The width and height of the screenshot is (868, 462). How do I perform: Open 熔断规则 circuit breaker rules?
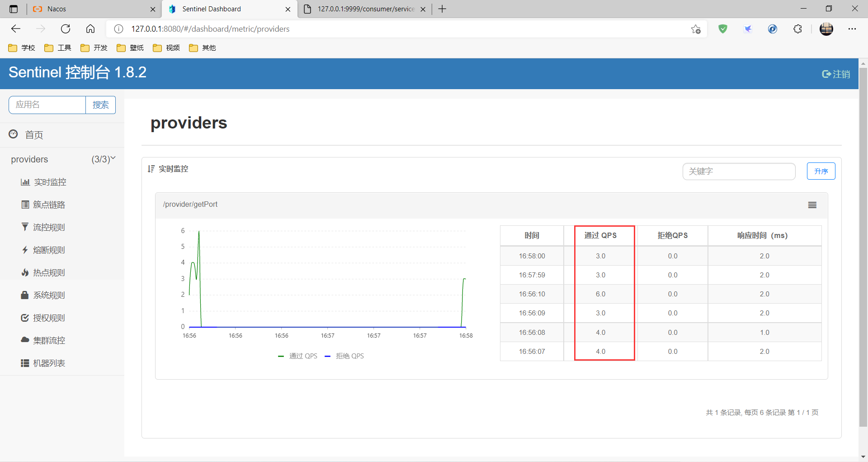click(44, 250)
